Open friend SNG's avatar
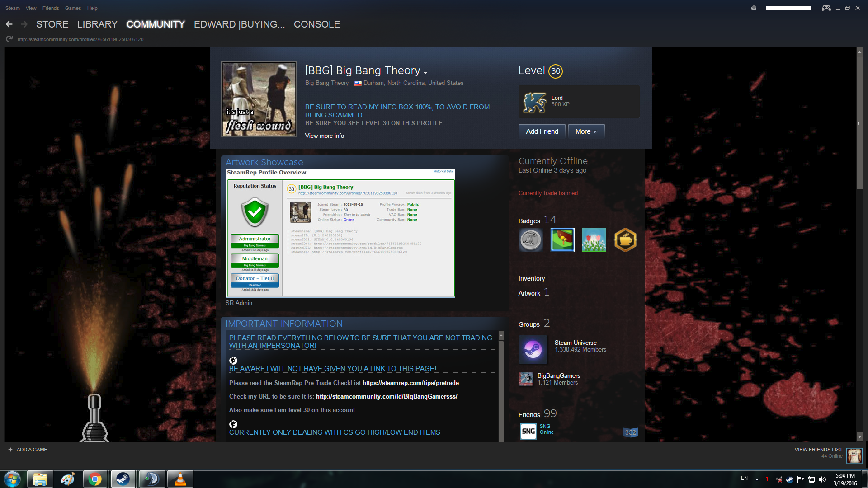Screen dimensions: 868x488 point(528,431)
